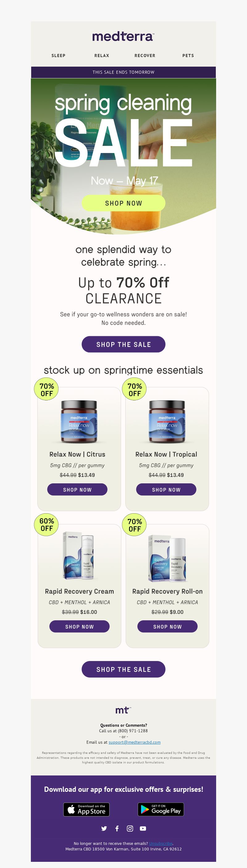Click the medterra logo in the header

point(123,37)
